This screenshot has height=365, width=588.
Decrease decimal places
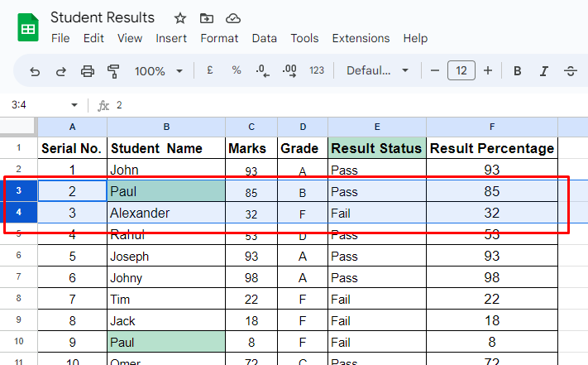click(x=262, y=70)
